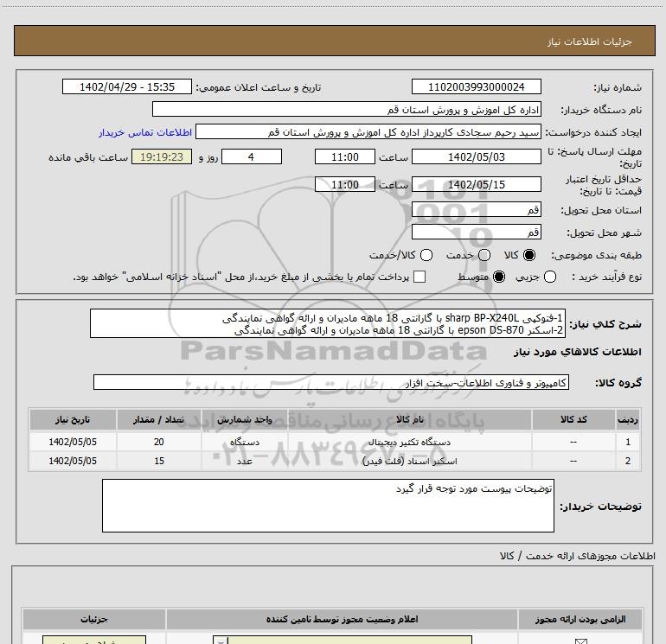Image resolution: width=666 pixels, height=644 pixels.
Task: Click the remaining days field showing 4
Action: pyautogui.click(x=252, y=156)
